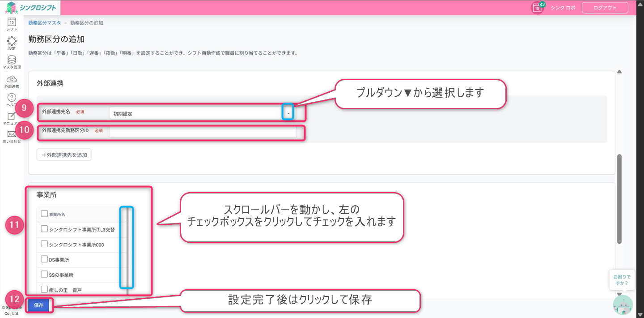Open the シフト calendar icon in sidebar

(x=12, y=22)
